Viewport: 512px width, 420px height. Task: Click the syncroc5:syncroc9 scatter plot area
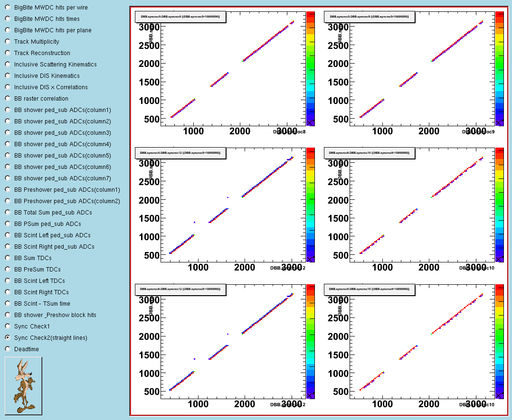pos(423,68)
